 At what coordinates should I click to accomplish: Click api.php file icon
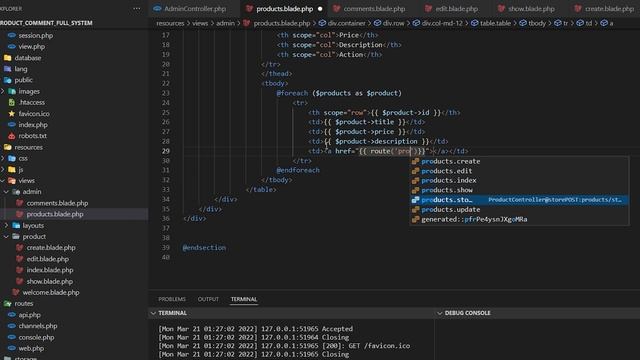(11, 315)
